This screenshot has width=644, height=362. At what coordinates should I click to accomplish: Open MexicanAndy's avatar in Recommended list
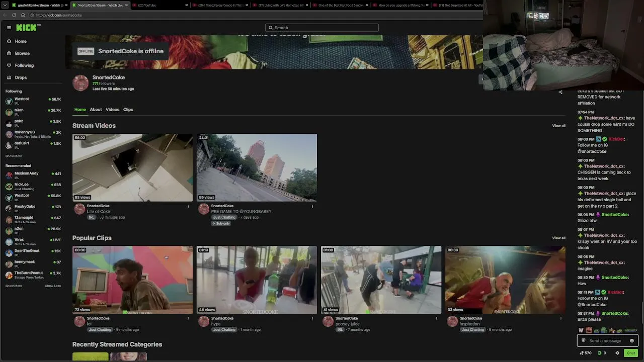coord(9,175)
